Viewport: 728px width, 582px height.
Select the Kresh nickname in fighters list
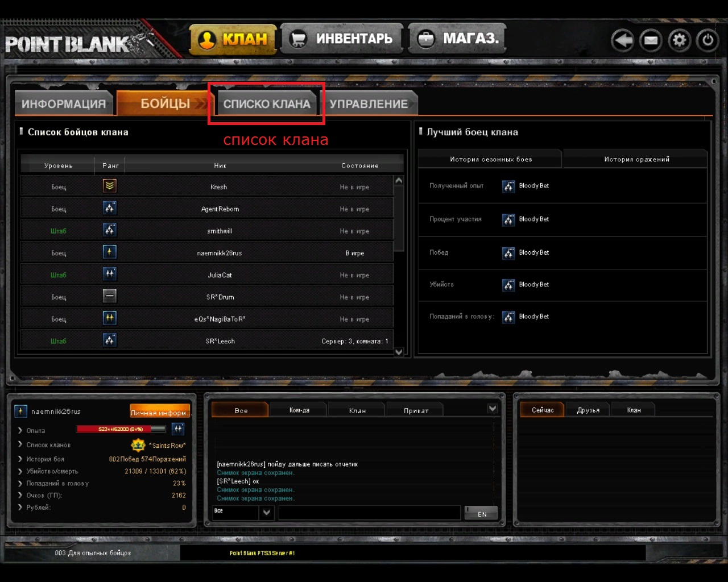click(x=218, y=187)
